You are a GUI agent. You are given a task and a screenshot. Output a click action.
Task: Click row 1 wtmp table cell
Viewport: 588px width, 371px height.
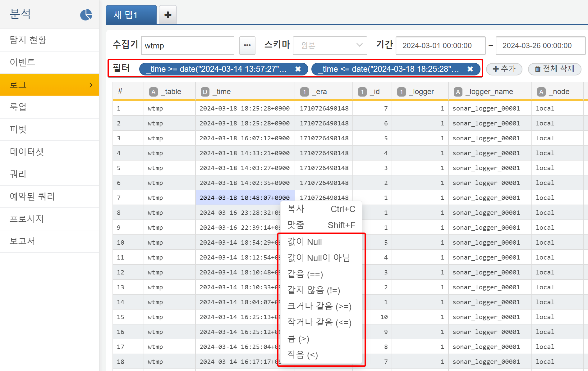tap(170, 108)
